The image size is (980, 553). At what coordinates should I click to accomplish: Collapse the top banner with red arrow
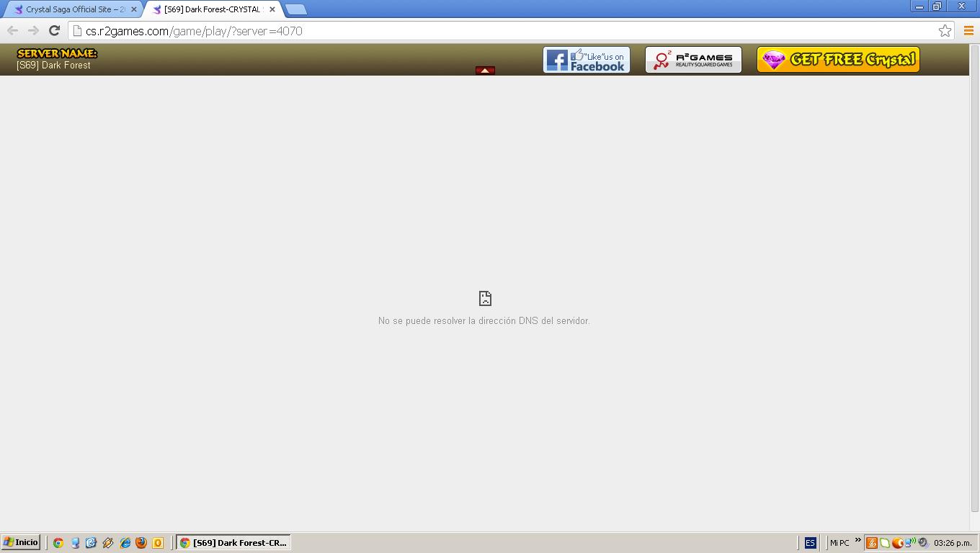pos(485,71)
